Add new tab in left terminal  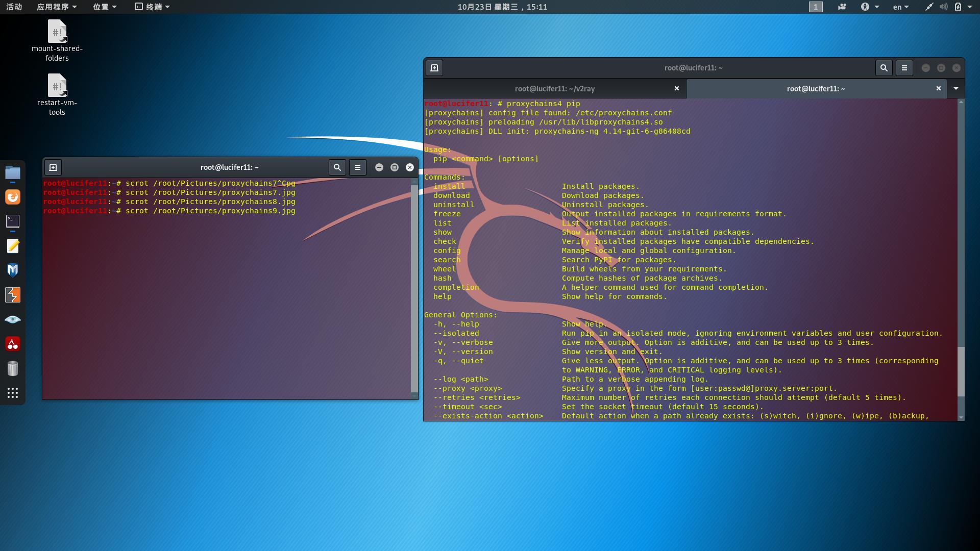53,167
